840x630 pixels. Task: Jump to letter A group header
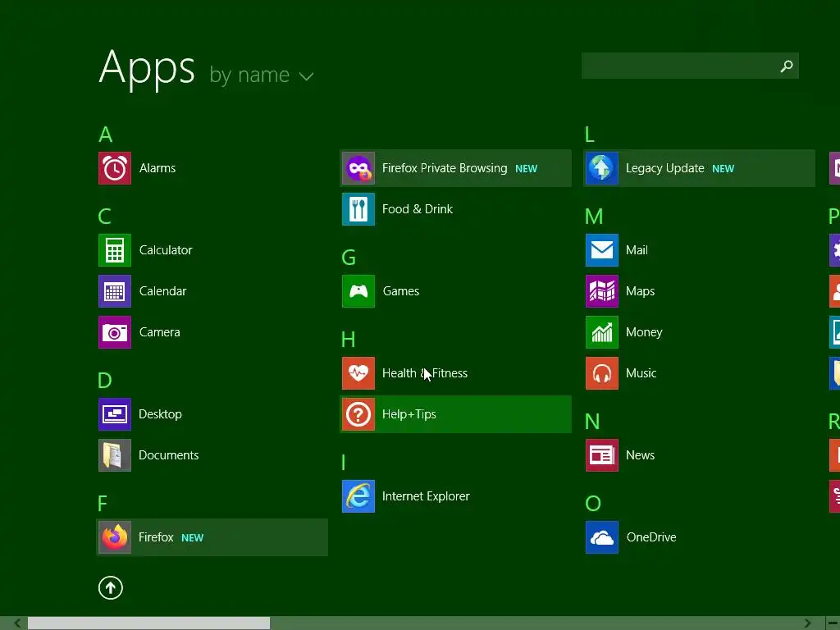coord(106,135)
